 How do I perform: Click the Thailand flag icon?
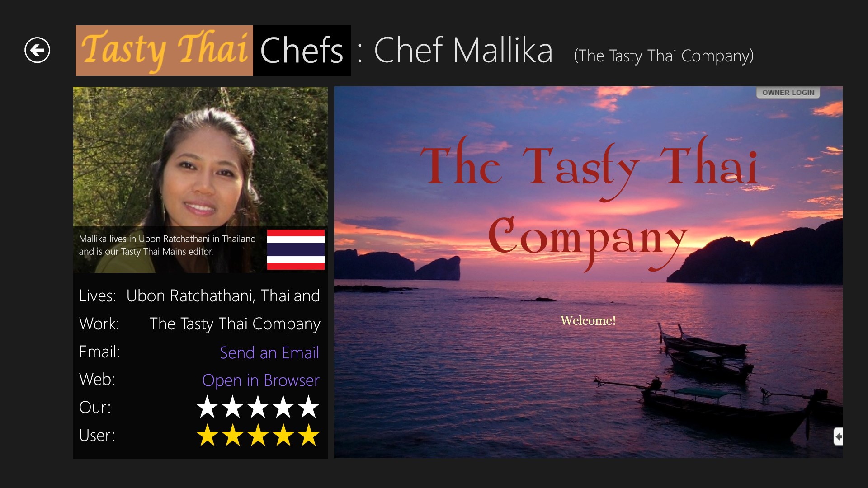296,249
